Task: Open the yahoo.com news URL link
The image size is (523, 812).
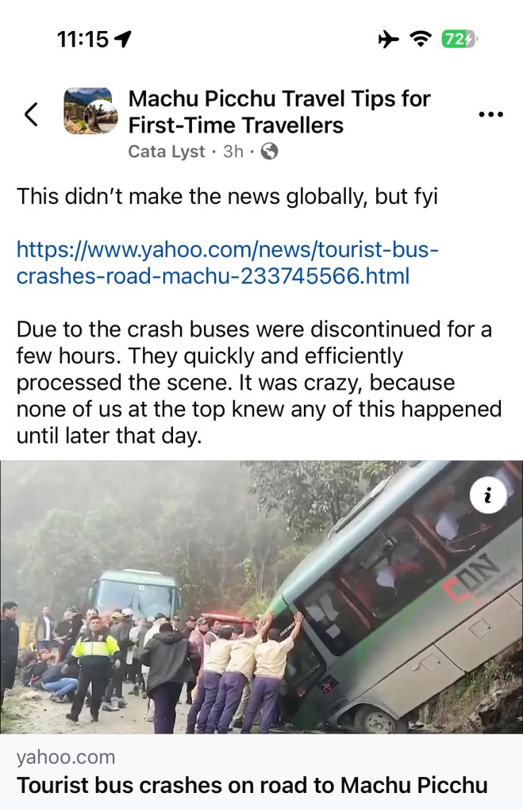Action: (x=228, y=262)
